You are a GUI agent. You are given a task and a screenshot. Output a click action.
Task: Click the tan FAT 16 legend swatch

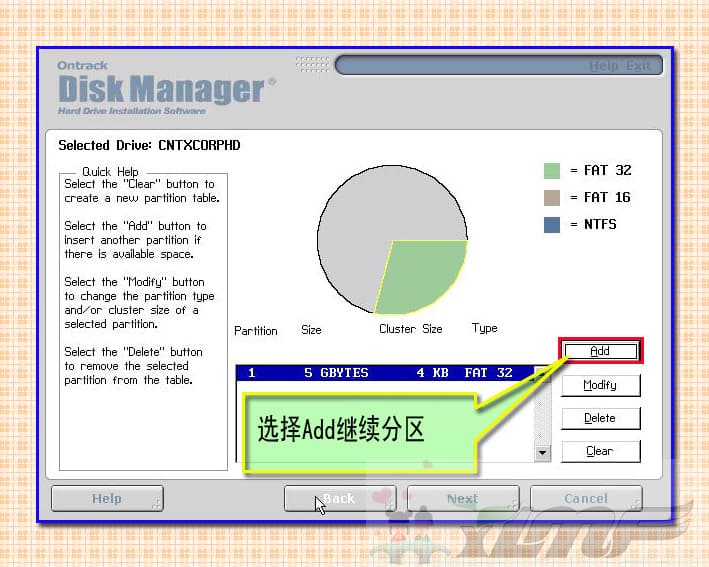(552, 198)
